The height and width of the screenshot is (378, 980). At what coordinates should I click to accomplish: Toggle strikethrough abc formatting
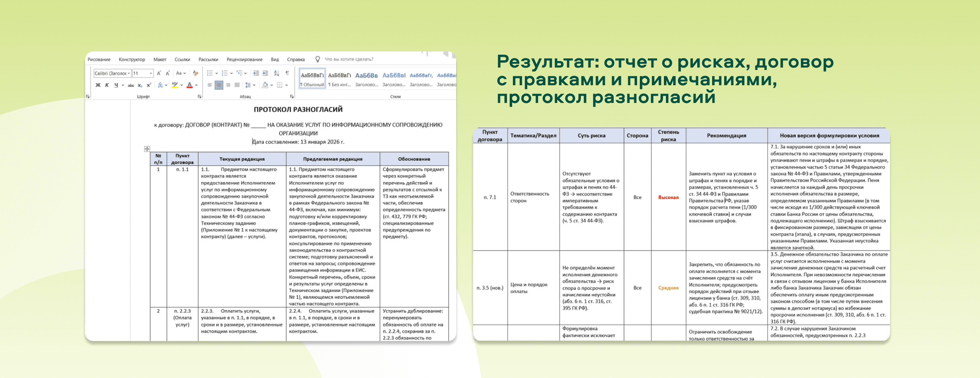[x=131, y=85]
